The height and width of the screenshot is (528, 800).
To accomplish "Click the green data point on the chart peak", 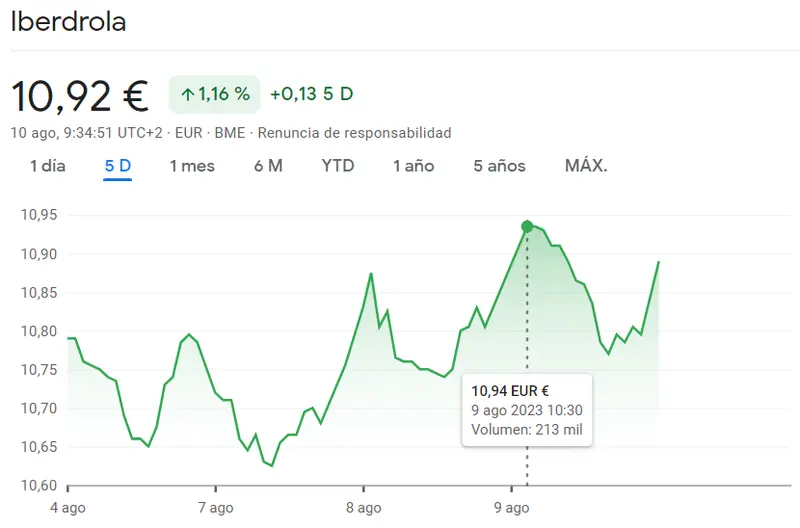I will 527,227.
